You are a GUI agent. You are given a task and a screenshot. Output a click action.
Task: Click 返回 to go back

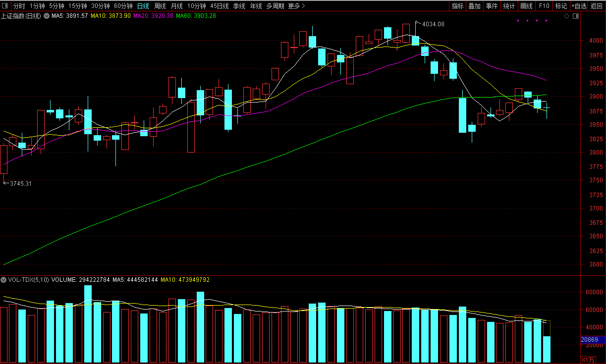(x=597, y=6)
